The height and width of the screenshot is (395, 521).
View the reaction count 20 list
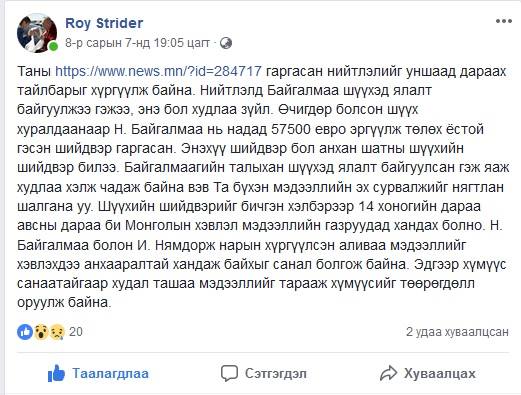click(x=76, y=332)
